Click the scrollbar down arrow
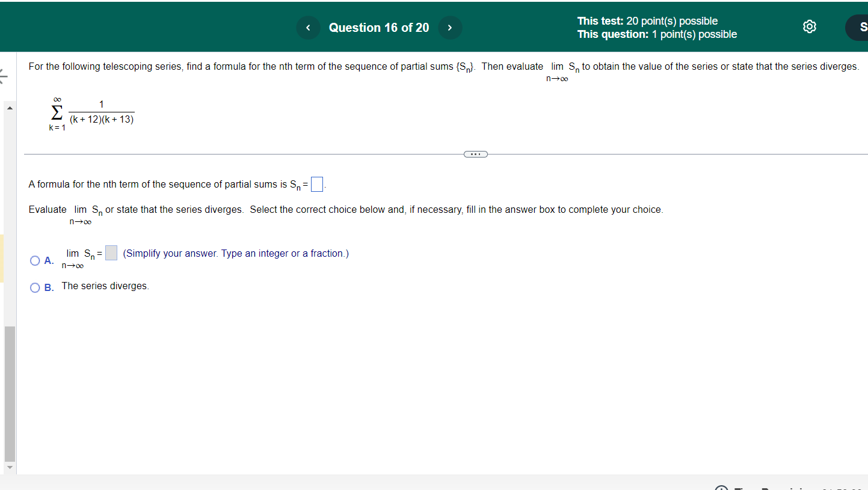Image resolution: width=868 pixels, height=490 pixels. (10, 467)
